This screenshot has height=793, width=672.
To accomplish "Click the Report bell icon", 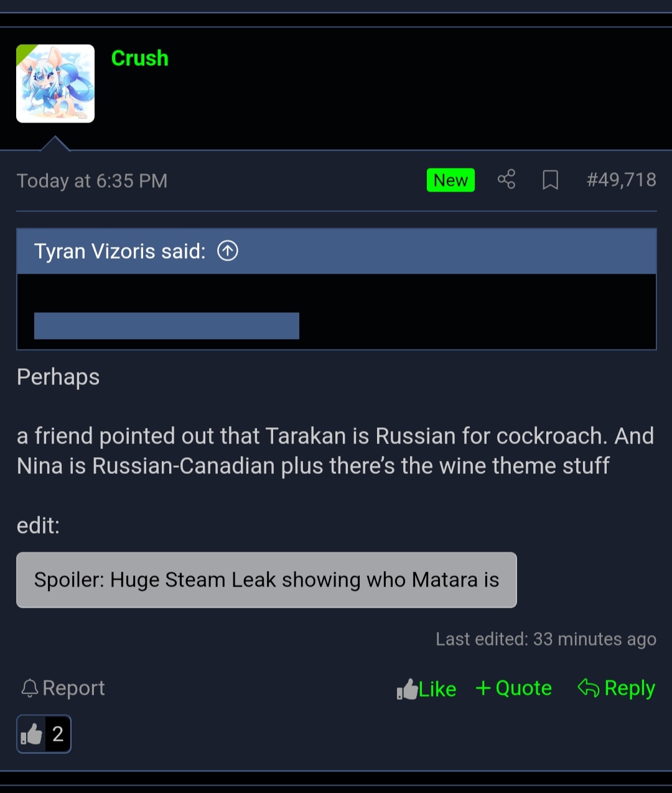I will click(29, 688).
